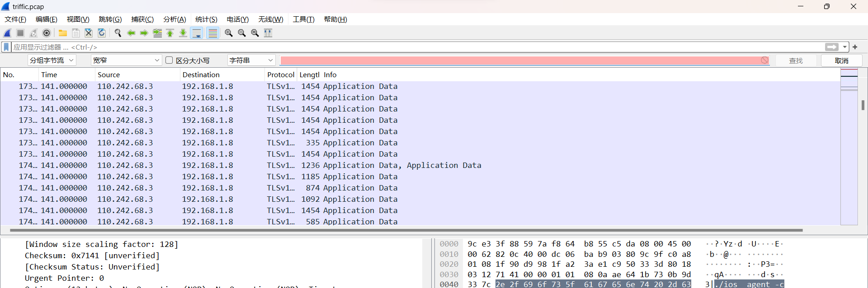Click hex offset row 0020 in bytes pane
This screenshot has height=288, width=868.
449,265
